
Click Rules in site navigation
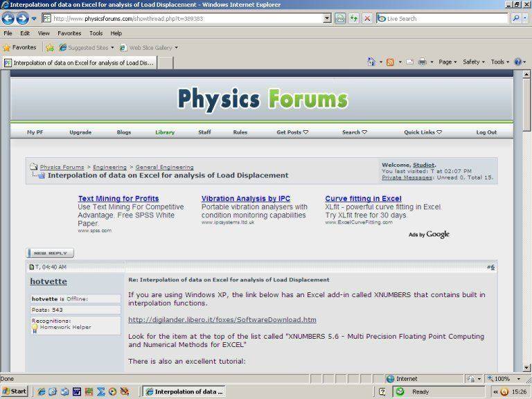pos(240,132)
